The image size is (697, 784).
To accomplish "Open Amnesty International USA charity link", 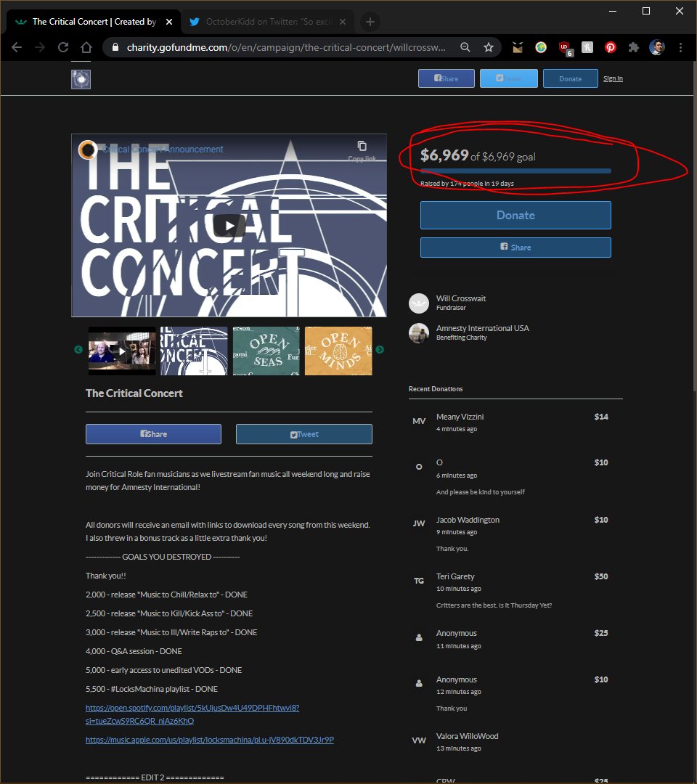I will pyautogui.click(x=483, y=328).
